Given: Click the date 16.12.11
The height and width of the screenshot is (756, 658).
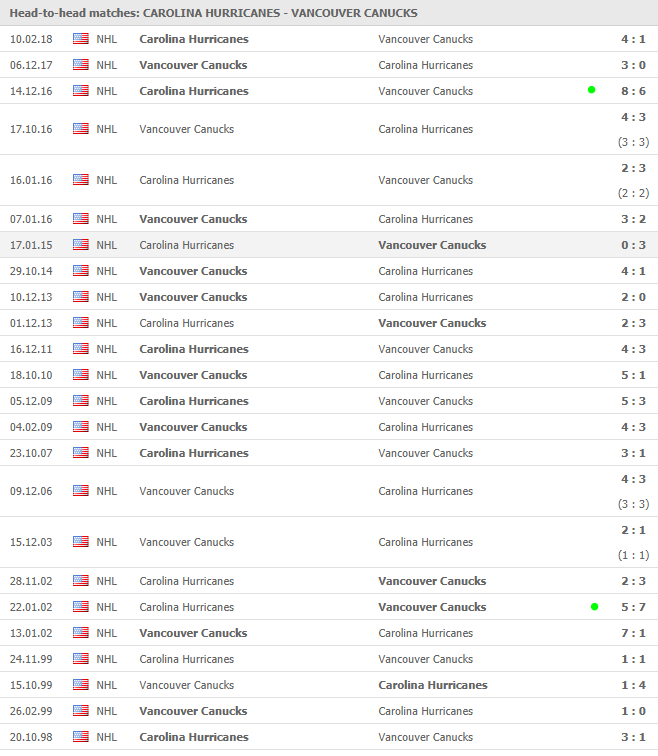Looking at the screenshot, I should coord(31,350).
